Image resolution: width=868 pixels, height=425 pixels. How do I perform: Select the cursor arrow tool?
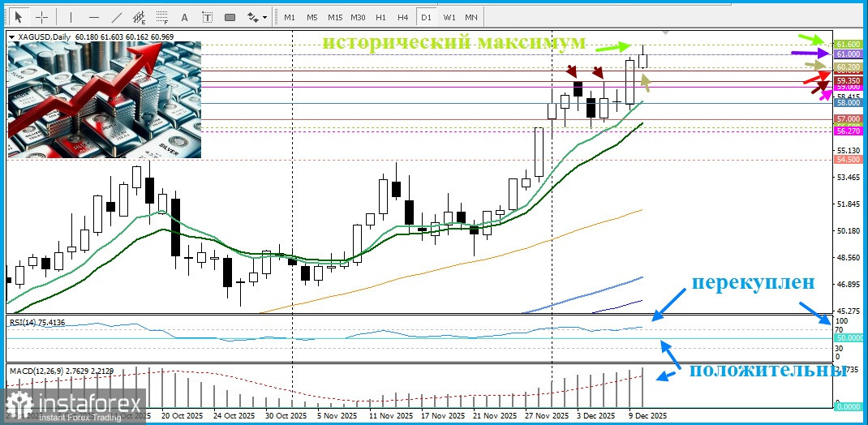point(19,17)
